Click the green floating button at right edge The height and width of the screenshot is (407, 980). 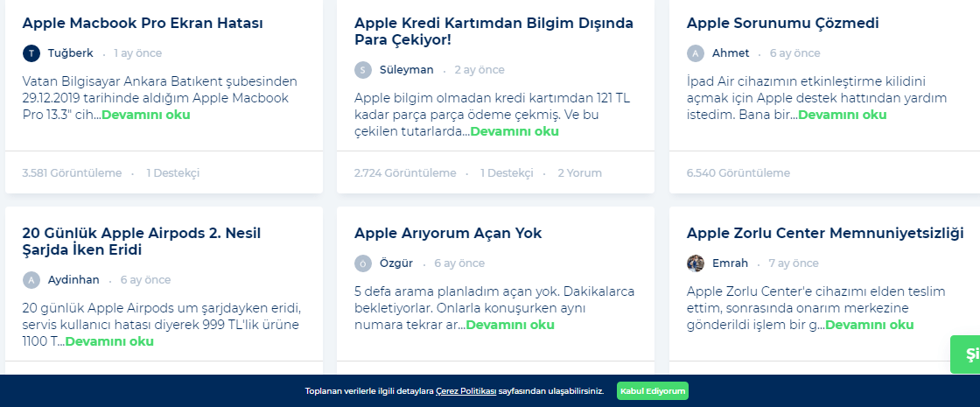coord(965,354)
